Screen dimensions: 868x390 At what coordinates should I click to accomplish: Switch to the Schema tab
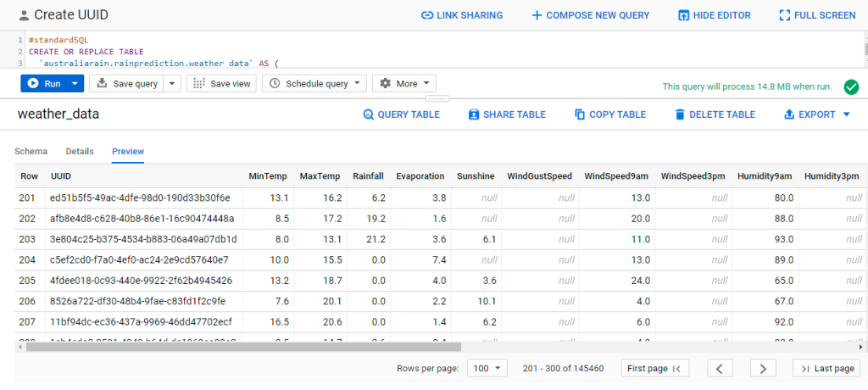[31, 151]
